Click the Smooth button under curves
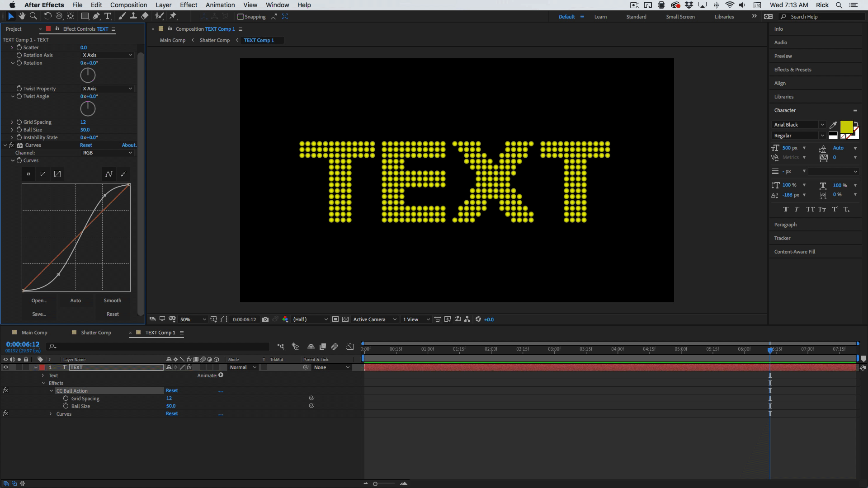This screenshot has width=868, height=488. [112, 300]
